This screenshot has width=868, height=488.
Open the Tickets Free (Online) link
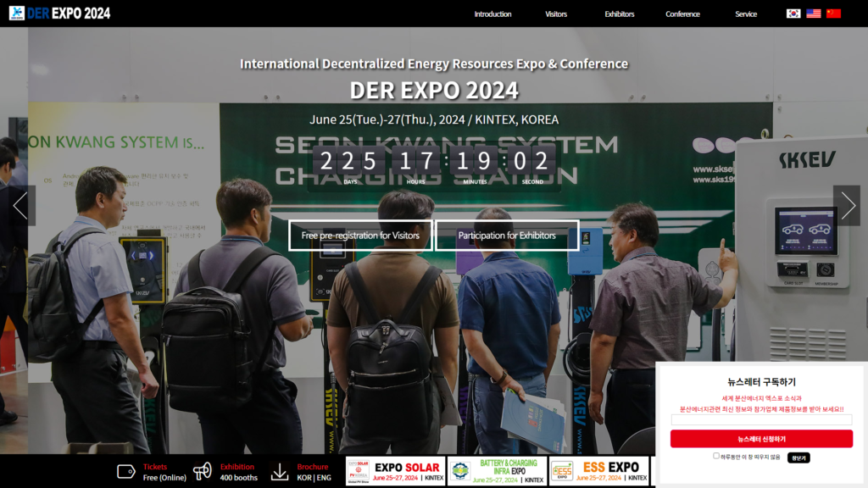pyautogui.click(x=164, y=472)
